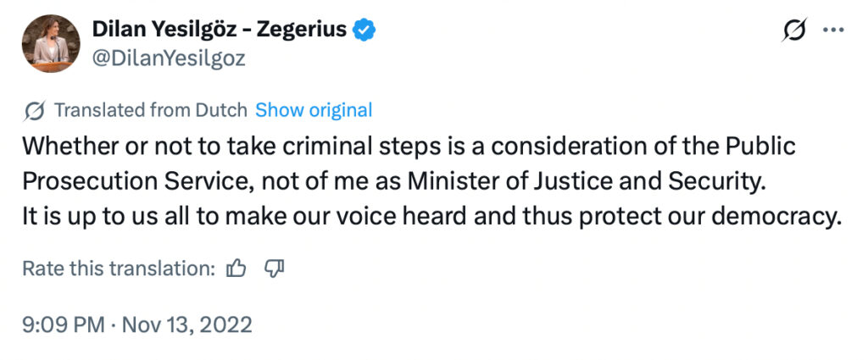
Task: Rate the translation with thumbs up
Action: [x=236, y=269]
